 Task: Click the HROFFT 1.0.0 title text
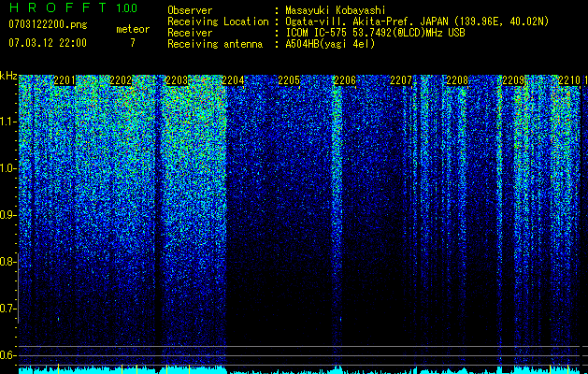73,7
